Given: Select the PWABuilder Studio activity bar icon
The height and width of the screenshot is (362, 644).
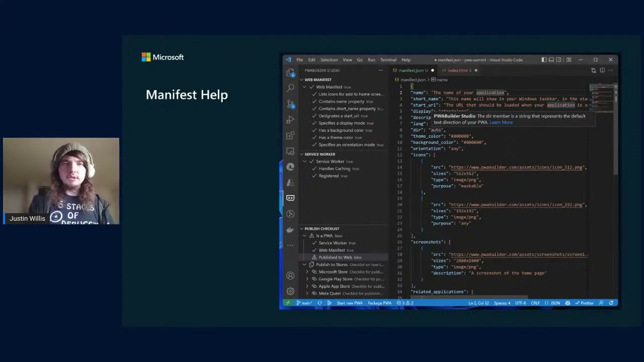Looking at the screenshot, I should (x=290, y=198).
